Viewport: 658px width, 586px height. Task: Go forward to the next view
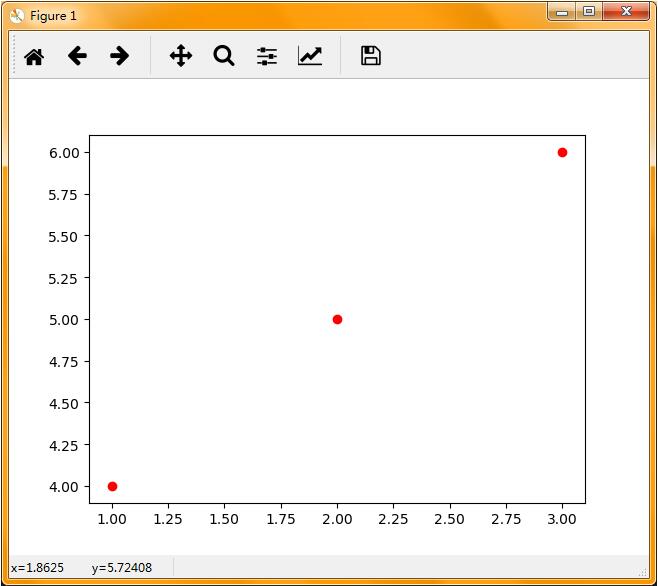(x=120, y=56)
